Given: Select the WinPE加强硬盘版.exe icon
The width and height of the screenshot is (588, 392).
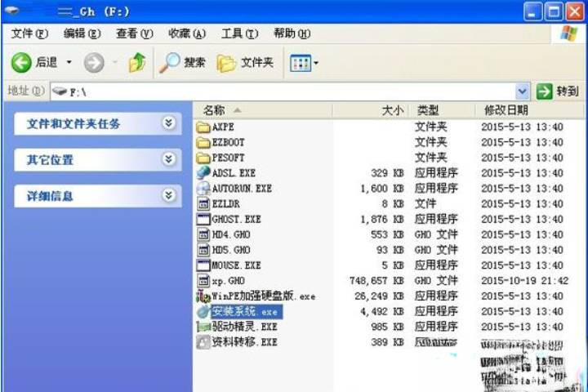Looking at the screenshot, I should (x=203, y=296).
